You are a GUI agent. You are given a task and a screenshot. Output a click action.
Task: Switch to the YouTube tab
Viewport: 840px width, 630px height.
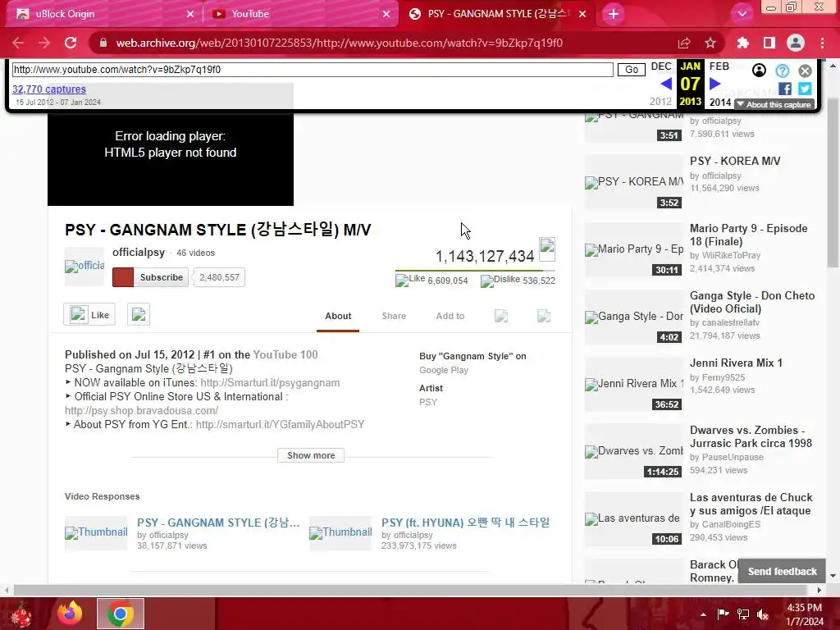coord(300,14)
